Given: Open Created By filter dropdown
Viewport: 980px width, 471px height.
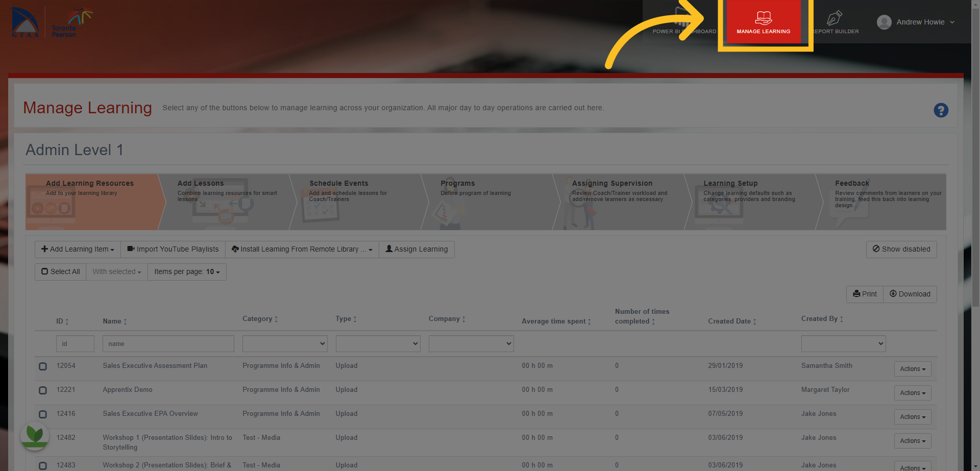Looking at the screenshot, I should pyautogui.click(x=843, y=343).
